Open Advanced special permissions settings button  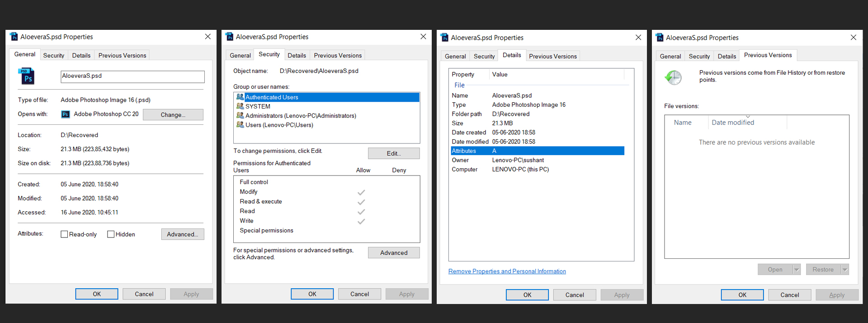pos(394,253)
